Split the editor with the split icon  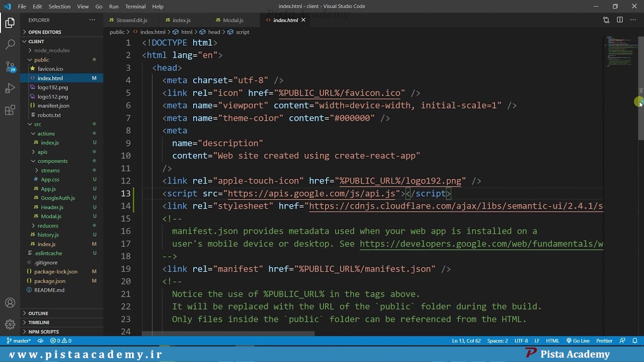[x=620, y=20]
